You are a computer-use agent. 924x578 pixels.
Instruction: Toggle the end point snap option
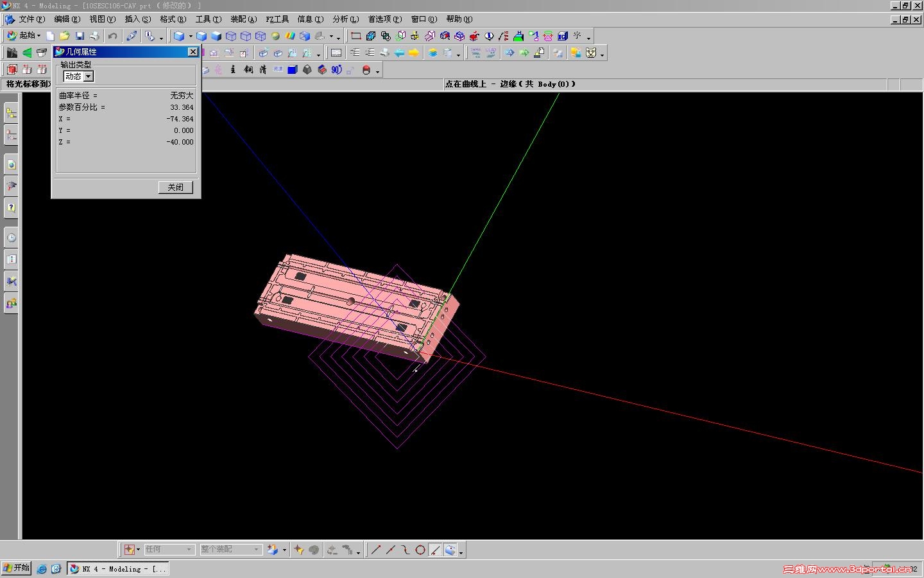376,550
